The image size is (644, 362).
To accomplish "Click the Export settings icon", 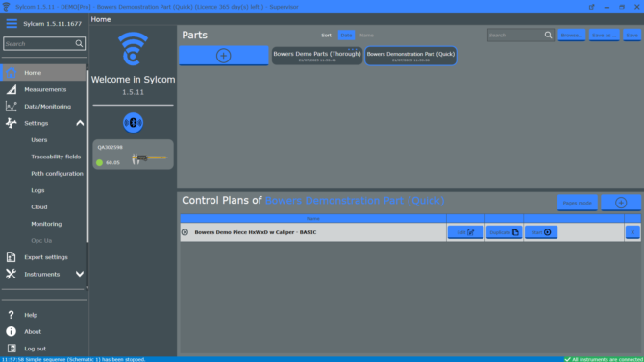I will (12, 257).
